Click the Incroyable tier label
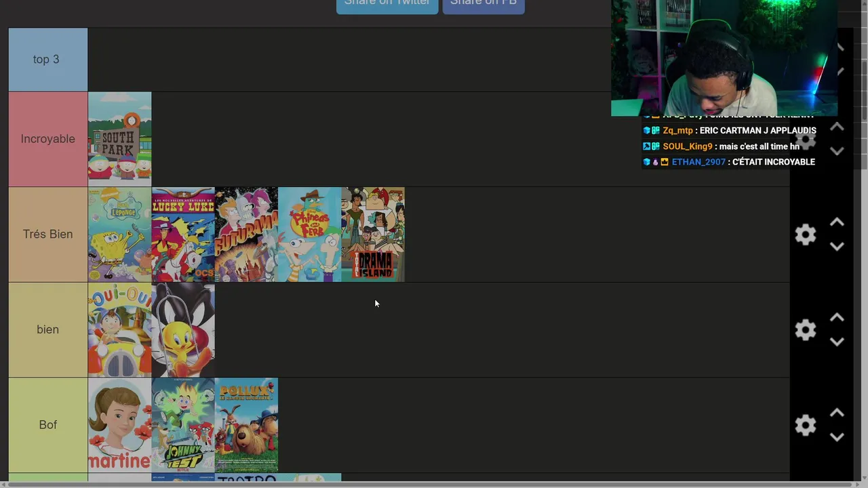This screenshot has width=868, height=488. click(x=48, y=139)
